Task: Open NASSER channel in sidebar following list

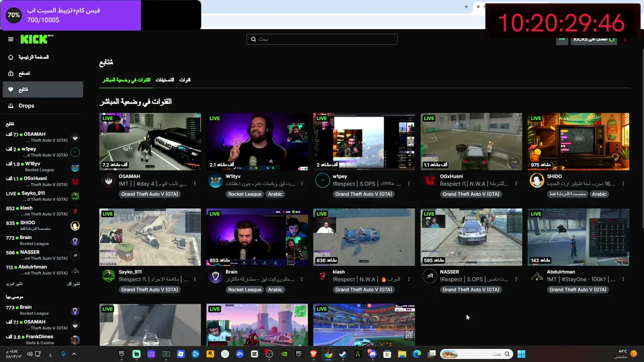Action: pyautogui.click(x=43, y=255)
